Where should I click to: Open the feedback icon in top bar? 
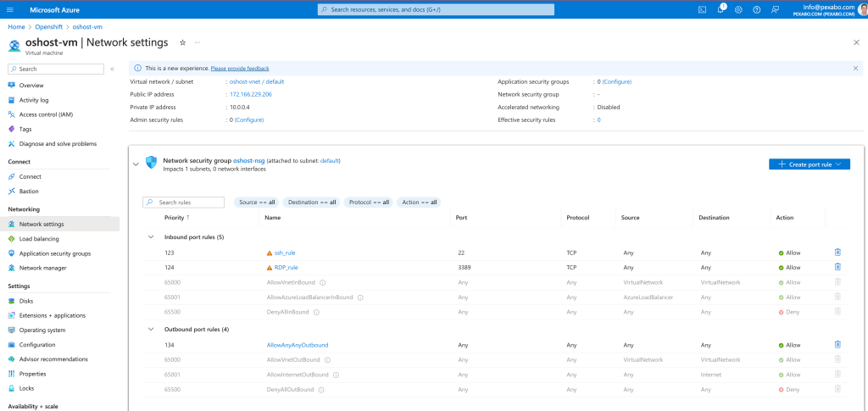coord(775,10)
